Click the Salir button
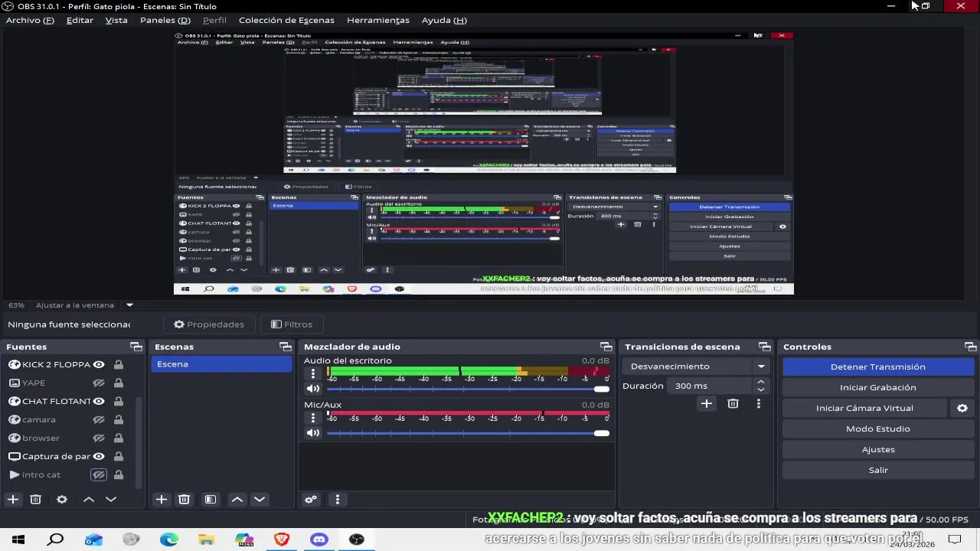980x551 pixels. [x=878, y=470]
